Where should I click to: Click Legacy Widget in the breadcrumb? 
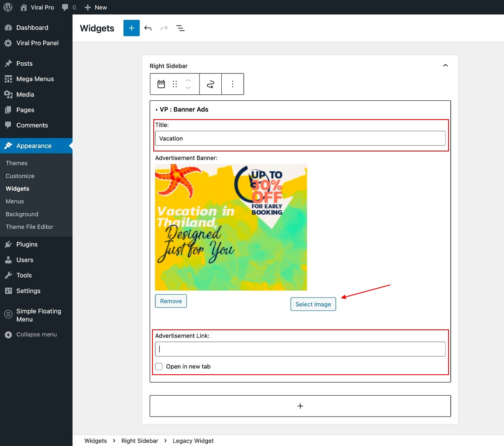[193, 441]
